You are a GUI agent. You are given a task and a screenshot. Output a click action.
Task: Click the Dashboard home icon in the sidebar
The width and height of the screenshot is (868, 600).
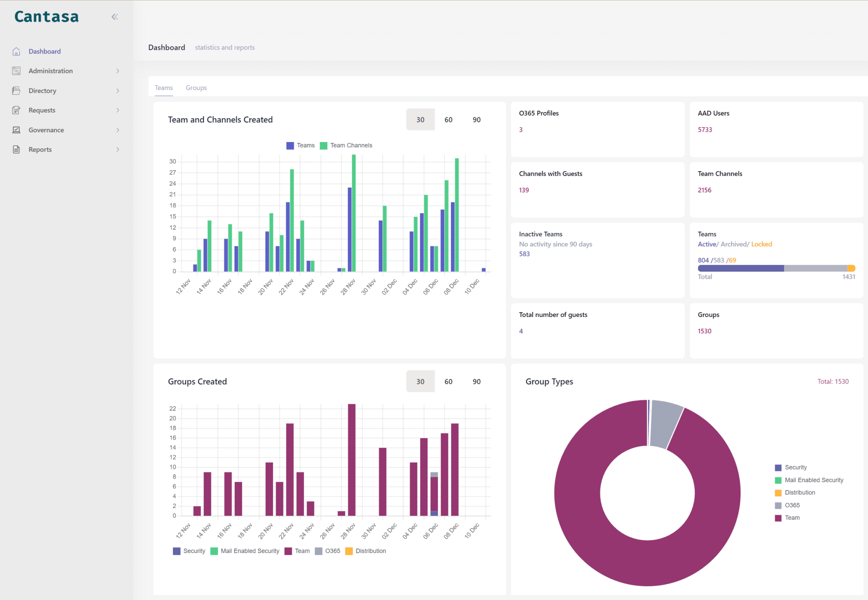pos(17,51)
